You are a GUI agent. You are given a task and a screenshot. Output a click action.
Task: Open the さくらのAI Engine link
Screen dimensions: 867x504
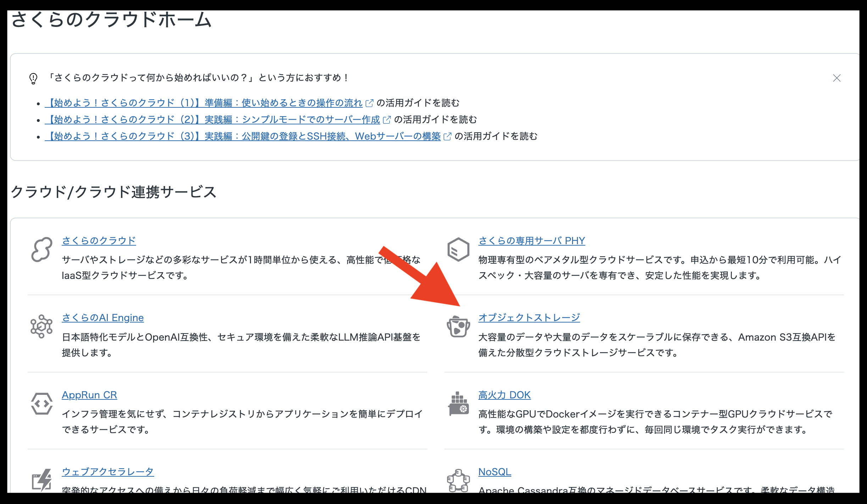(x=102, y=318)
